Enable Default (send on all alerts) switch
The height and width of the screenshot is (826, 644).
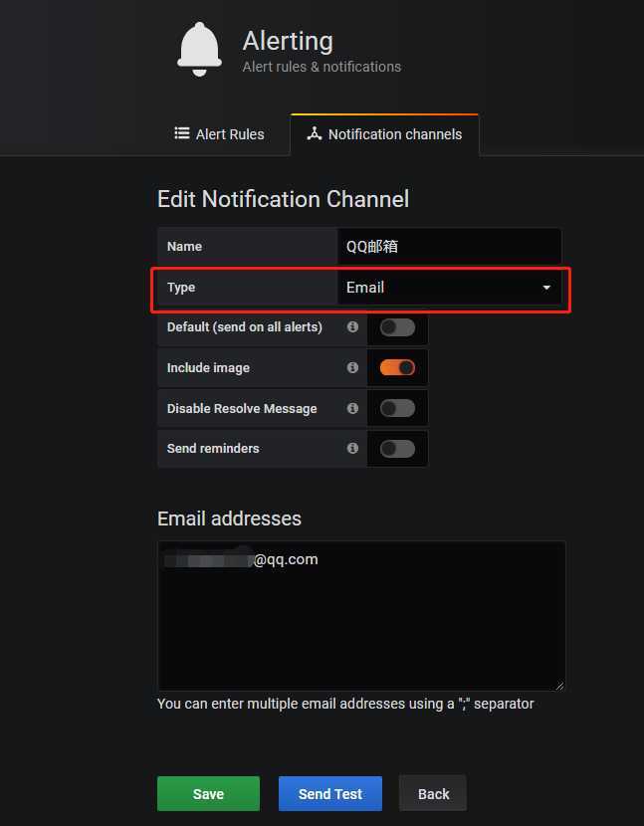pyautogui.click(x=397, y=327)
